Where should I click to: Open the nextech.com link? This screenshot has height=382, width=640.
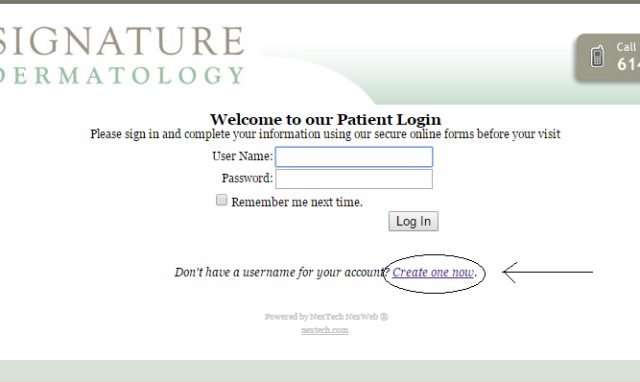[325, 330]
